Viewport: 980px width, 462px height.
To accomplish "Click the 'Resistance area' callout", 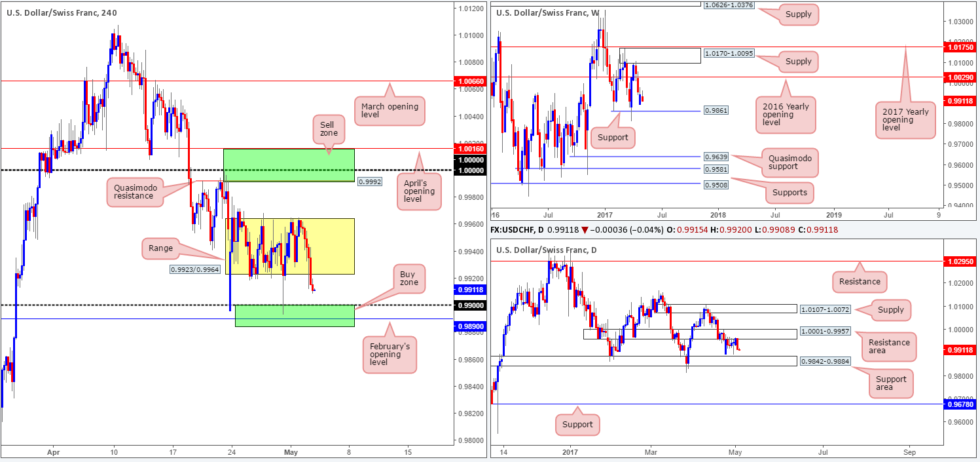I will [889, 347].
